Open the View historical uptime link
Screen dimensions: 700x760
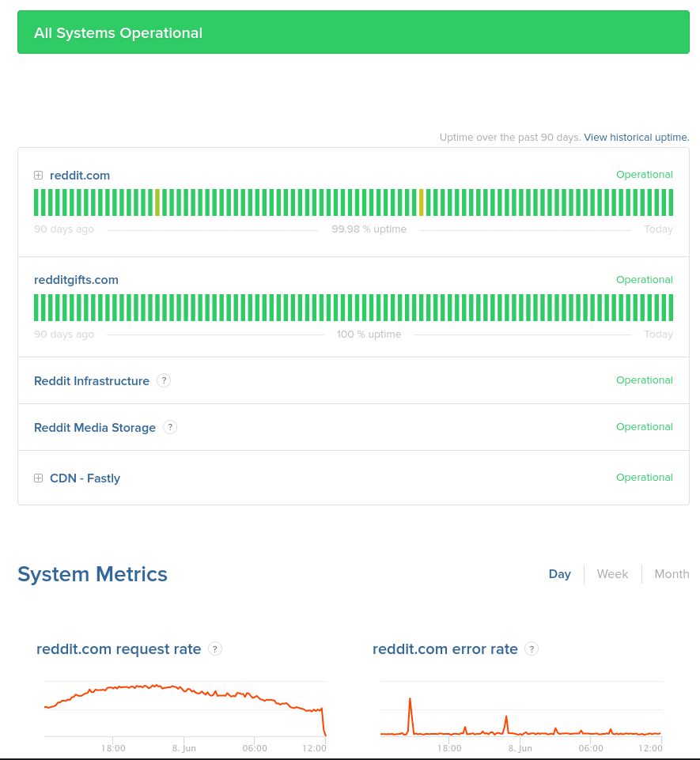tap(636, 138)
